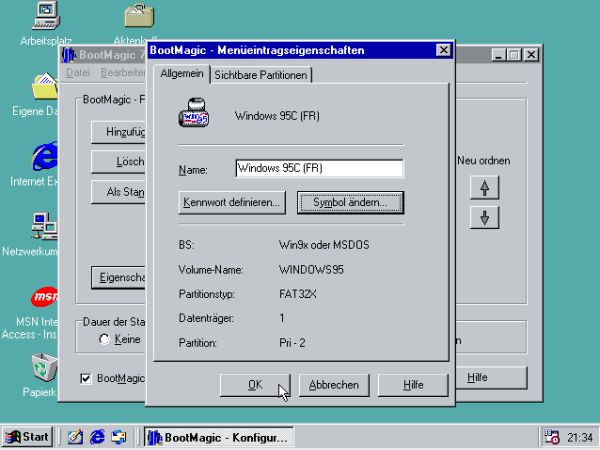Switch to the Allgemein tab

pos(182,73)
